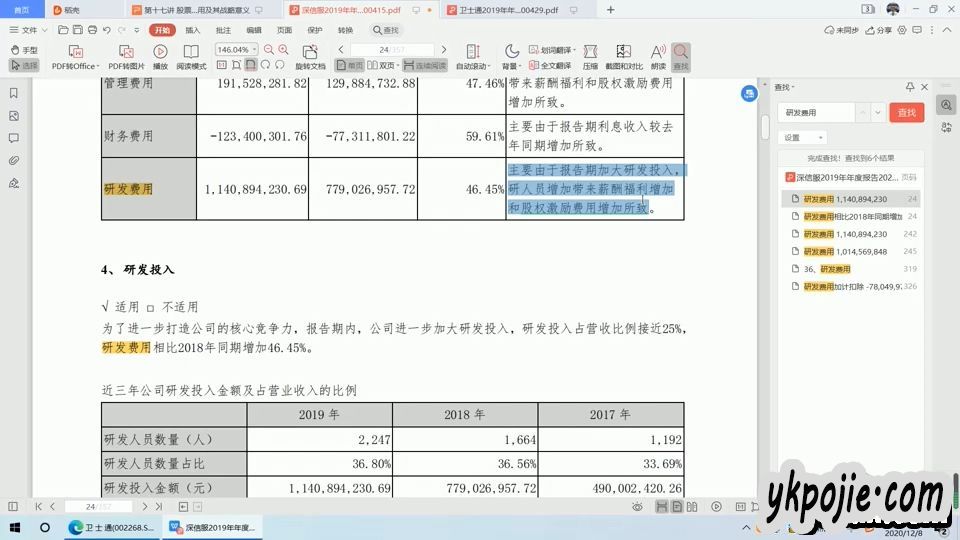Click the 压缩 compress icon
The width and height of the screenshot is (960, 540).
590,56
